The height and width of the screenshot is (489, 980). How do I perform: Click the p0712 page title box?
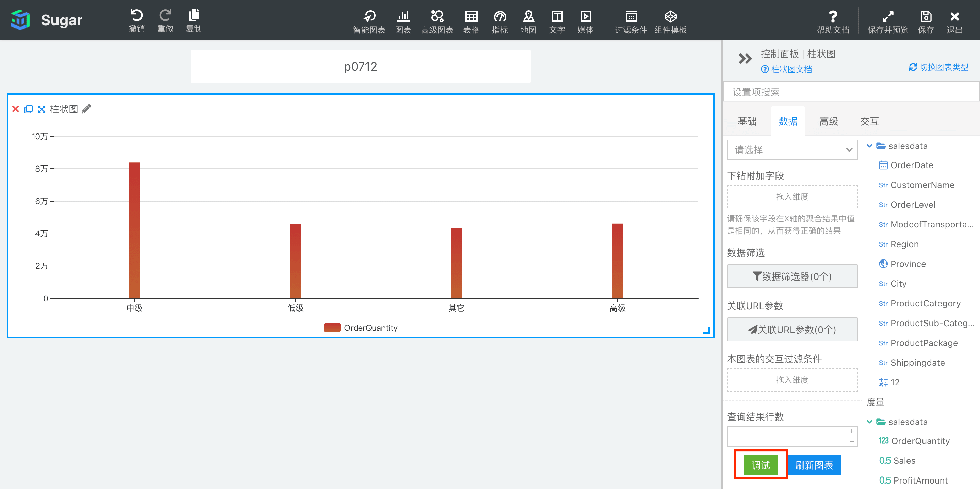[x=360, y=67]
